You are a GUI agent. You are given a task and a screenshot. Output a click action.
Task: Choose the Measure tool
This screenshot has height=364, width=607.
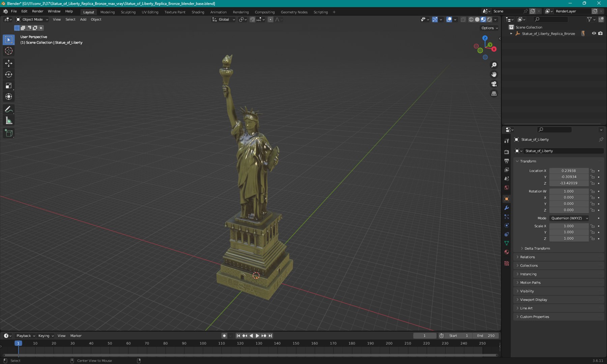9,121
